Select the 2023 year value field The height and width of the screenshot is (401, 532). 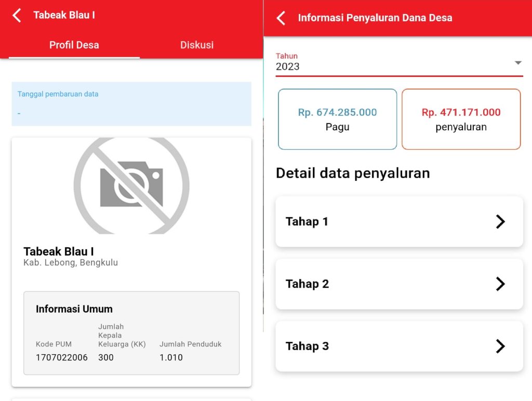[x=288, y=66]
